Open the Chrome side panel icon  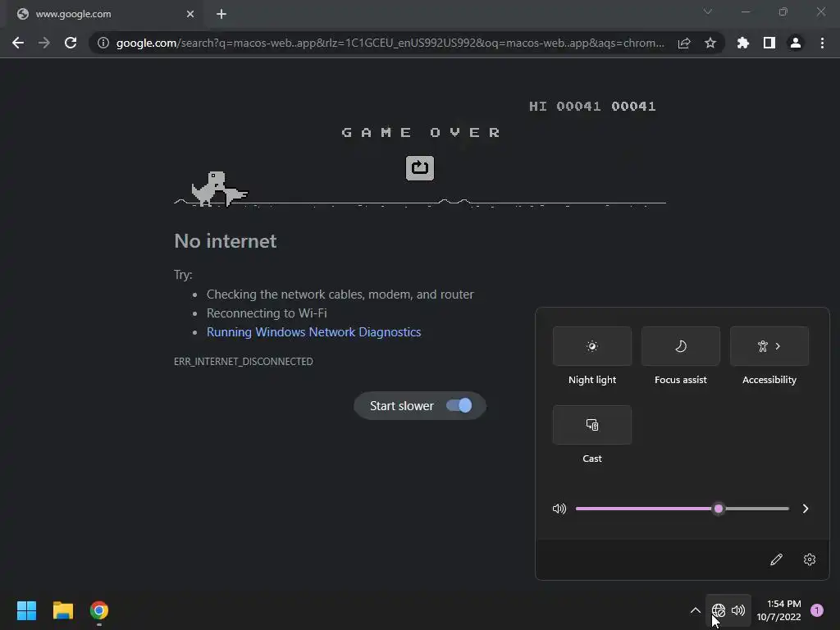point(769,43)
